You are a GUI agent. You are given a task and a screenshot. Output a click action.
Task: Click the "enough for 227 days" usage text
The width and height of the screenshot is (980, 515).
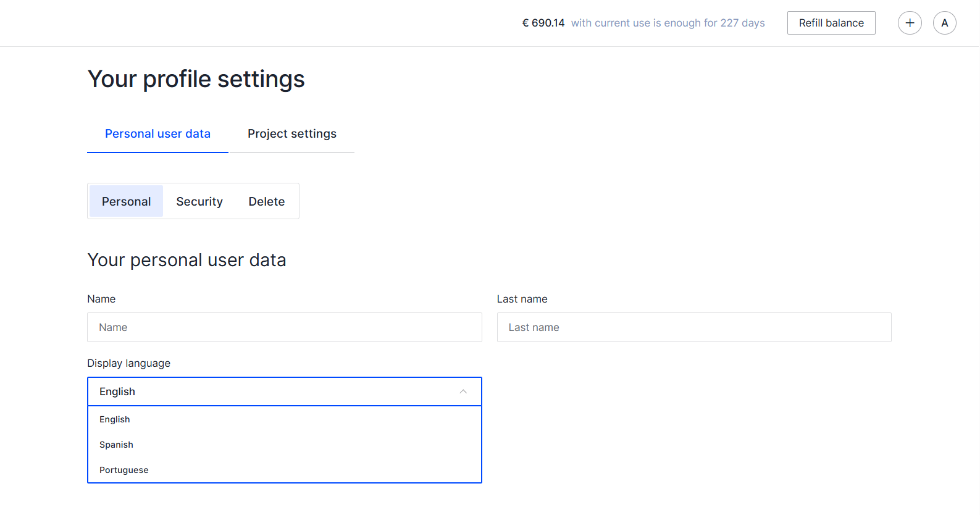pos(668,23)
